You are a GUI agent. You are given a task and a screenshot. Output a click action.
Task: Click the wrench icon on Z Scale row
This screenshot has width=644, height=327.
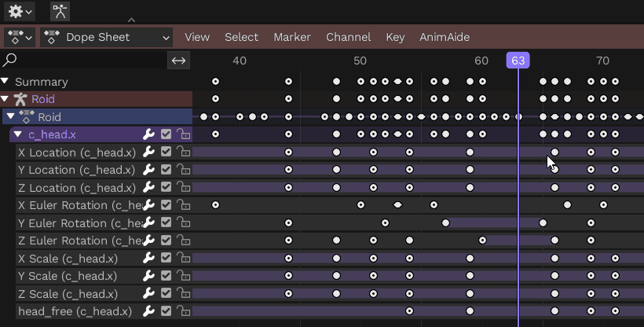pos(148,294)
